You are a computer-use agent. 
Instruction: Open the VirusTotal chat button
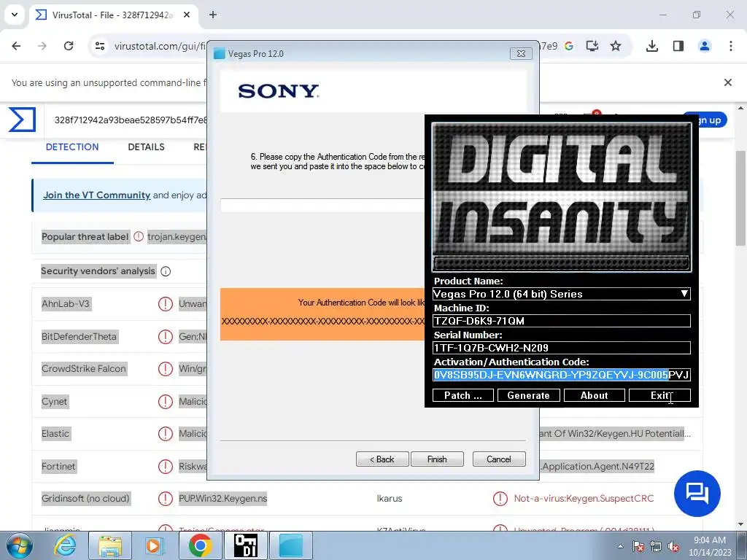point(697,494)
